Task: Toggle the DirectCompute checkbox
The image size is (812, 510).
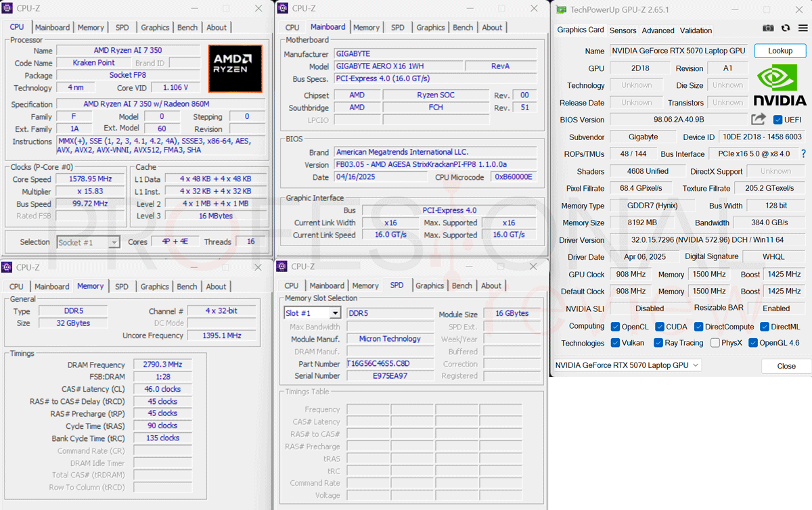Action: [x=698, y=327]
